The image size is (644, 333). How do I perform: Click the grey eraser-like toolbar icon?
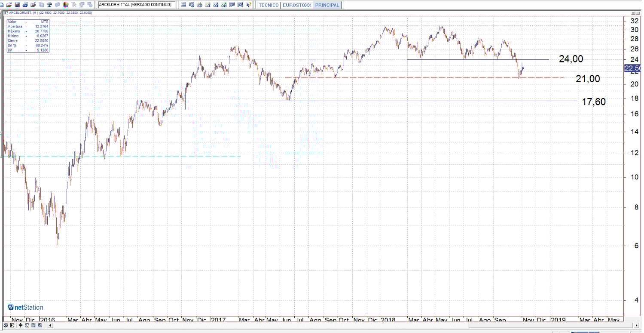pos(58,5)
